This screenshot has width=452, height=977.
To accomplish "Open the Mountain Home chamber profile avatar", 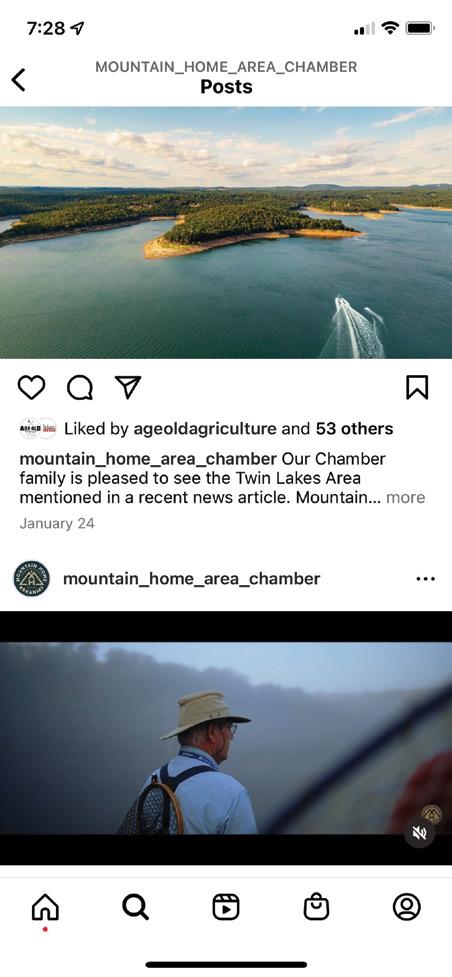I will 31,579.
